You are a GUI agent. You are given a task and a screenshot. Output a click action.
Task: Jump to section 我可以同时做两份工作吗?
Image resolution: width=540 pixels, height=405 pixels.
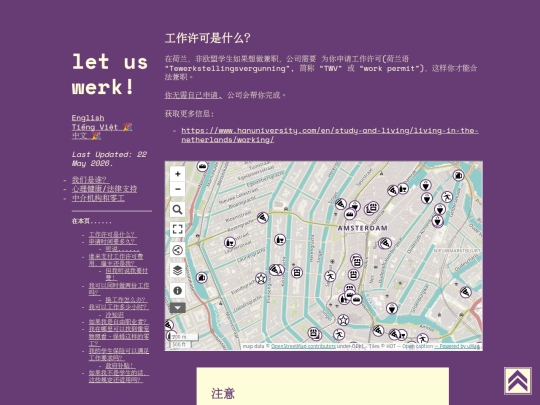coord(119,289)
